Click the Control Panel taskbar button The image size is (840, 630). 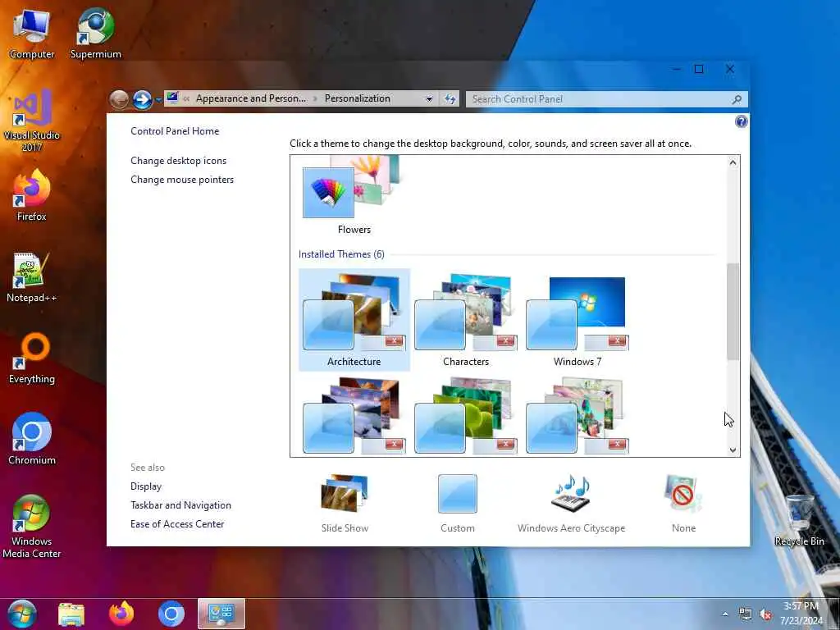pyautogui.click(x=221, y=614)
